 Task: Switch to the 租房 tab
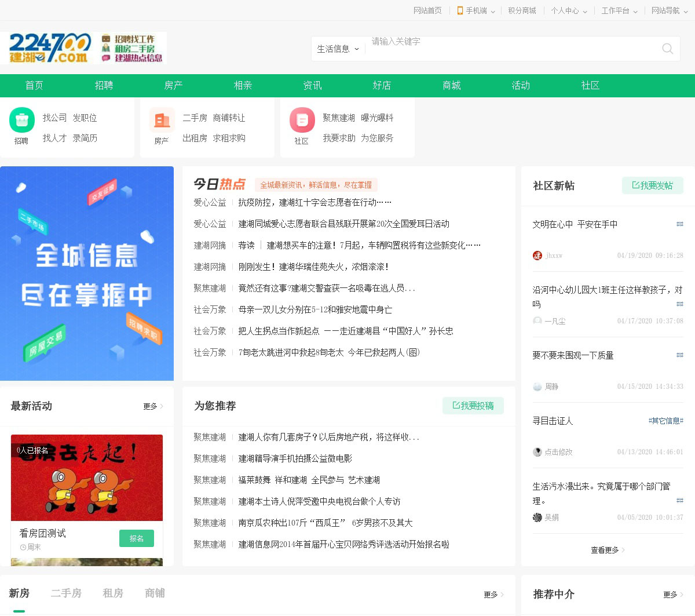[x=113, y=593]
